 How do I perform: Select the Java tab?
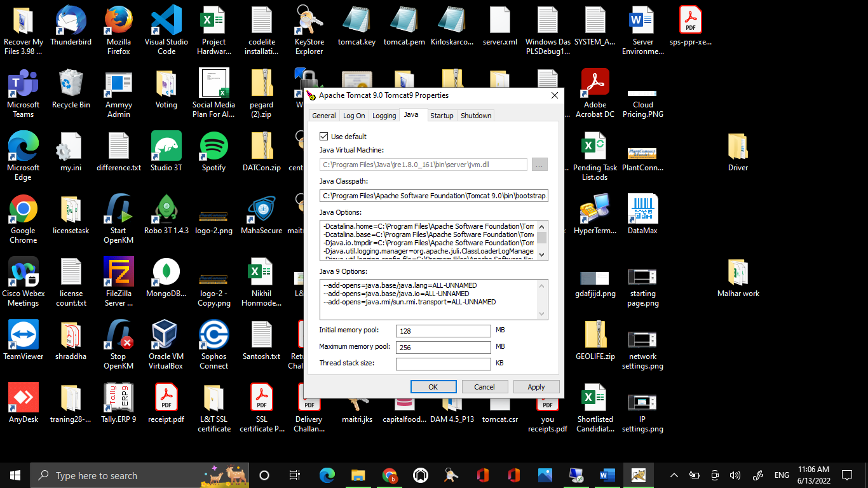[412, 114]
